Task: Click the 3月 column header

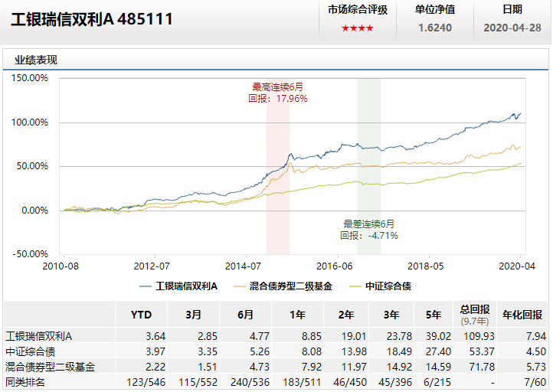Action: click(193, 315)
